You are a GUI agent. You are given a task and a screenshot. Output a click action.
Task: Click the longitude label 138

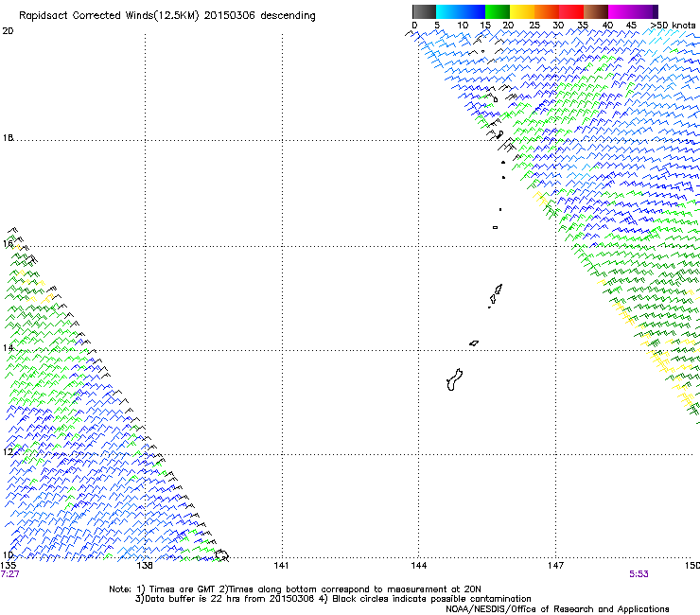pyautogui.click(x=145, y=566)
